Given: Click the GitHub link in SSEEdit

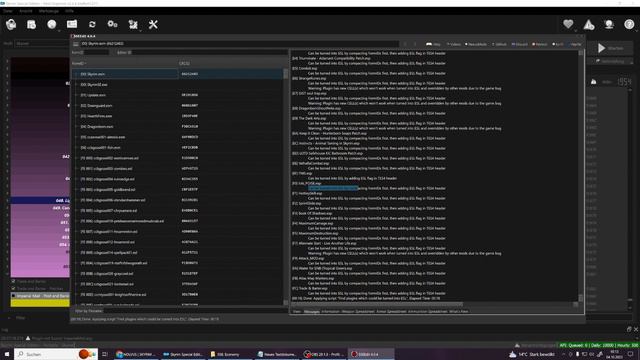Looking at the screenshot, I should 499,44.
